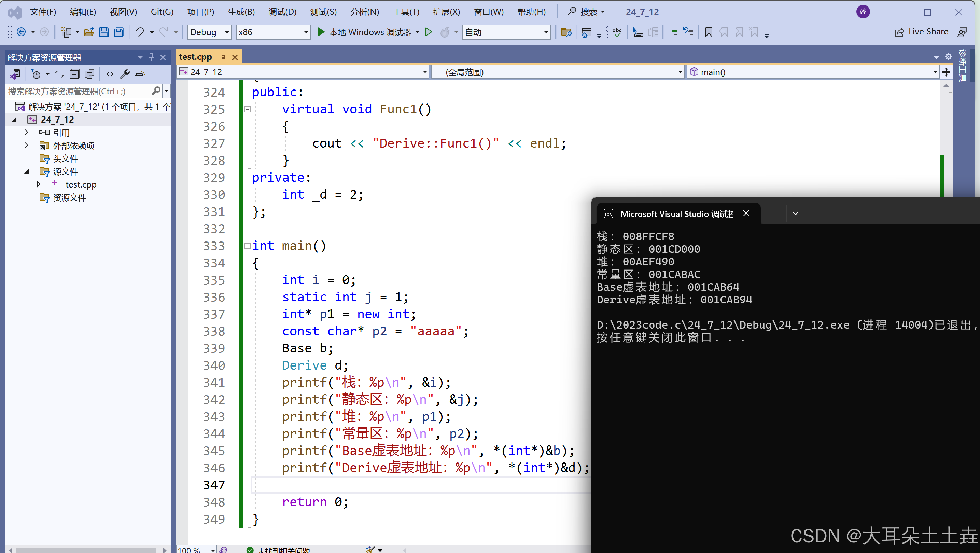This screenshot has width=980, height=553.
Task: Click the bookmark toggle icon in toolbar
Action: point(709,32)
